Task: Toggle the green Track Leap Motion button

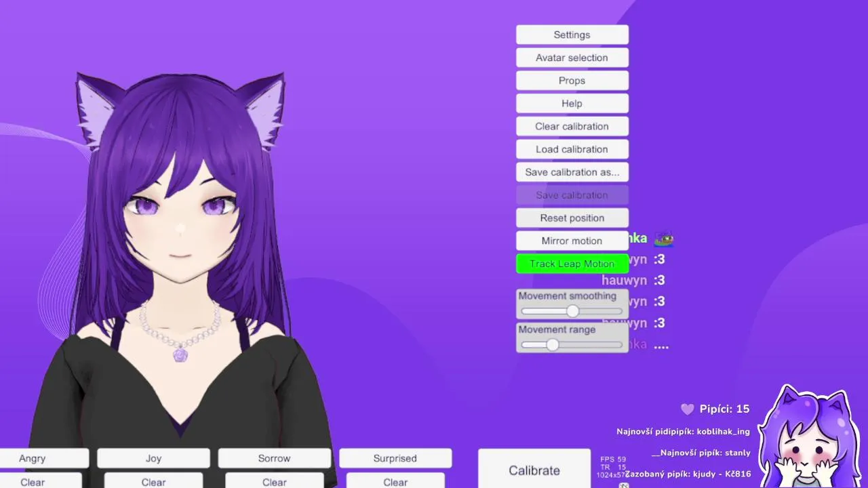Action: coord(572,264)
